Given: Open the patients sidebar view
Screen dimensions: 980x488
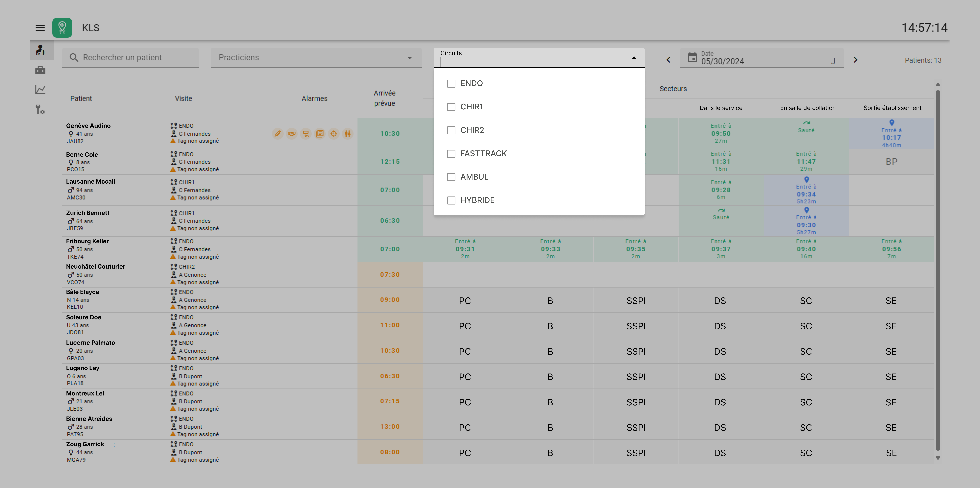Looking at the screenshot, I should tap(40, 50).
